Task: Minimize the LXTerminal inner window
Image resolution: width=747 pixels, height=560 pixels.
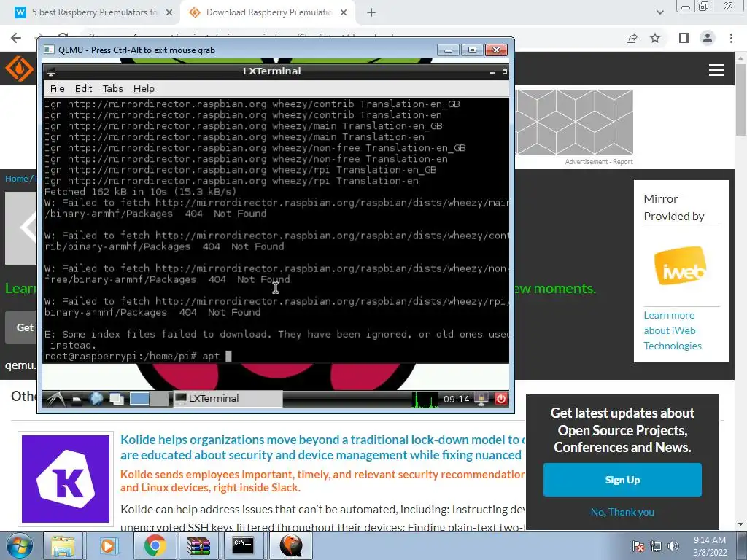Action: coord(492,72)
